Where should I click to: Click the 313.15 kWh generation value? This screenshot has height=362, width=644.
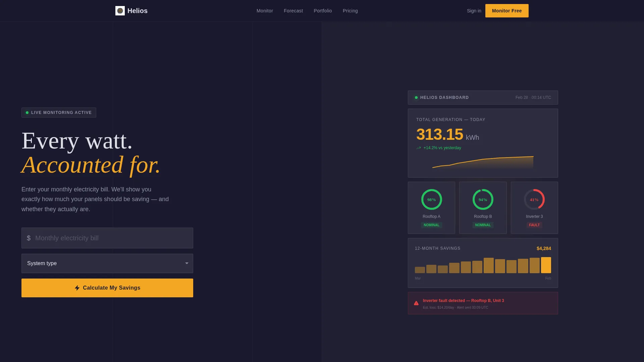pyautogui.click(x=447, y=134)
